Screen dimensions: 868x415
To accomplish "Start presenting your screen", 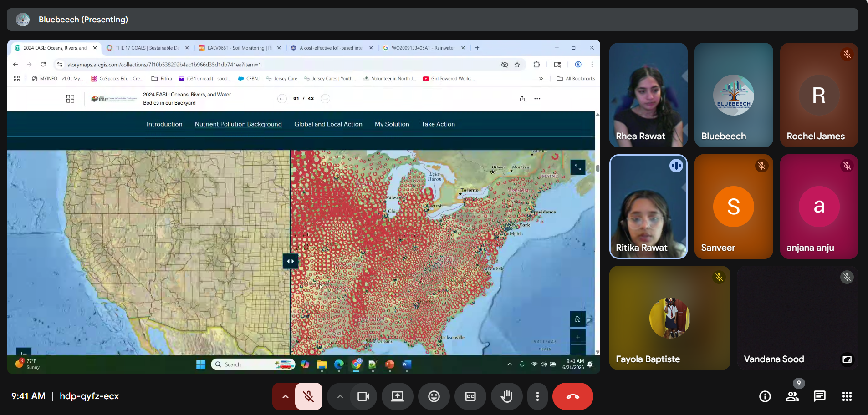I will (x=397, y=396).
